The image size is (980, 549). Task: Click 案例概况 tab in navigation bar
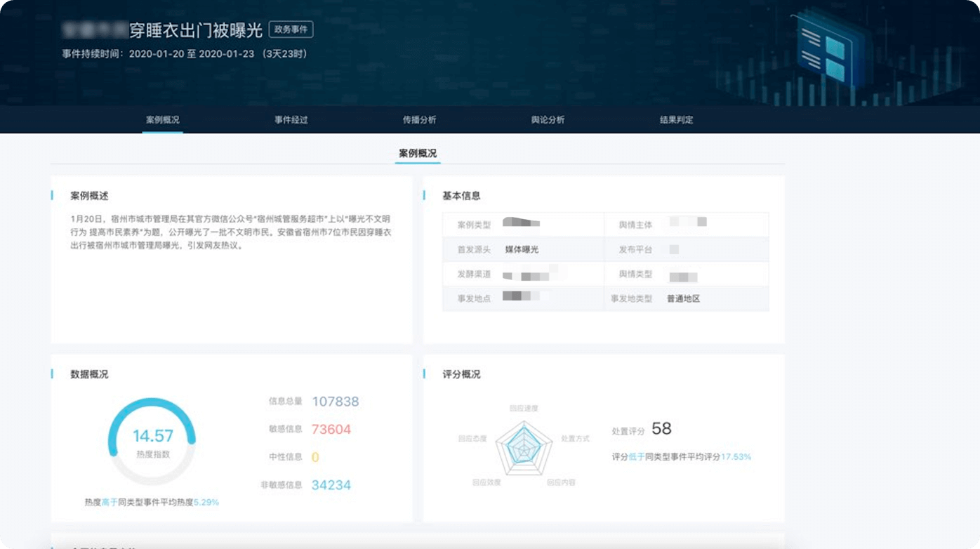162,120
